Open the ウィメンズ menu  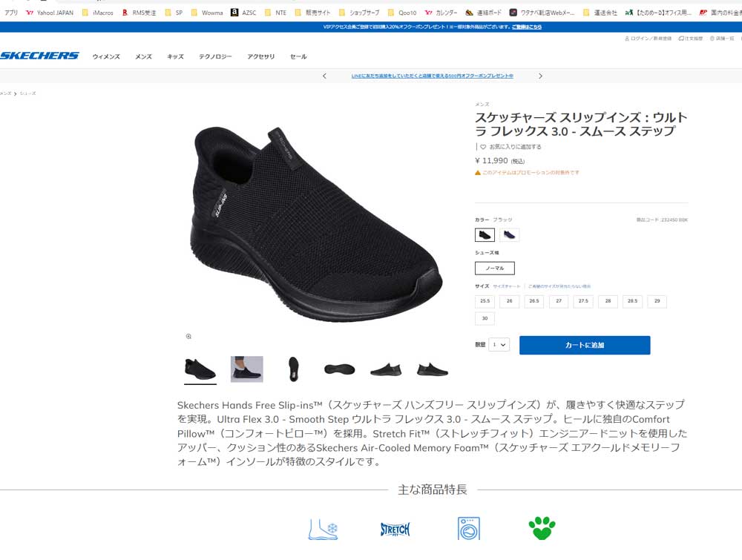pos(106,56)
